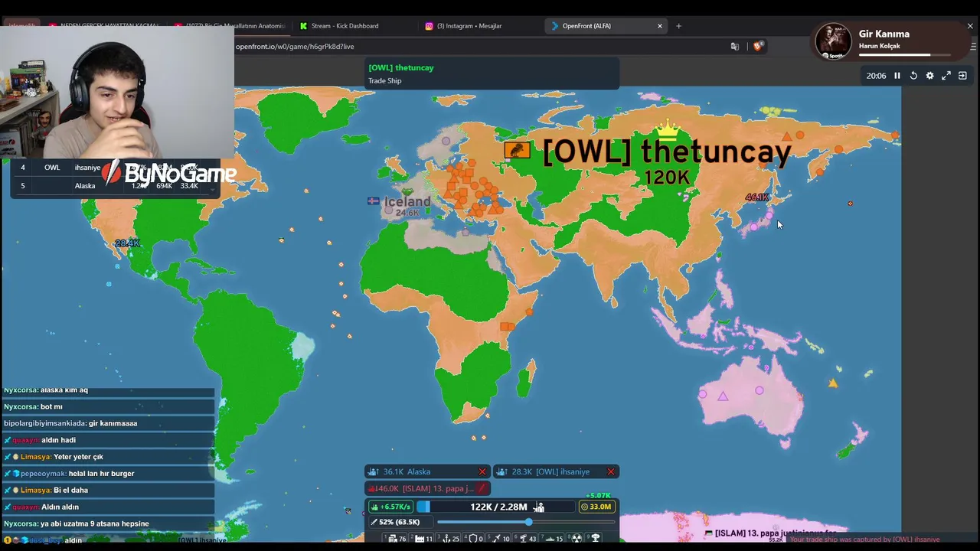This screenshot has height=551, width=980.
Task: Select the Alaska row in the leaderboard
Action: pos(115,186)
